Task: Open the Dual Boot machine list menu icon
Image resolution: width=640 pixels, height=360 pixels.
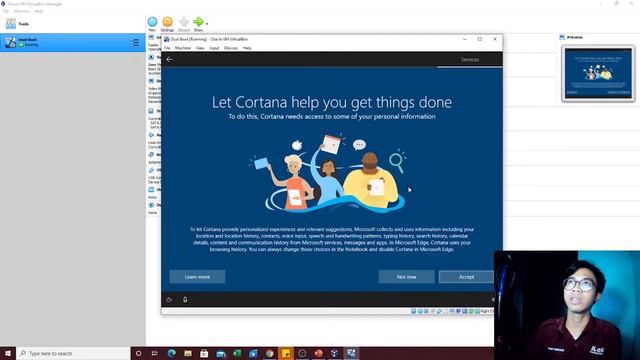Action: 135,42
